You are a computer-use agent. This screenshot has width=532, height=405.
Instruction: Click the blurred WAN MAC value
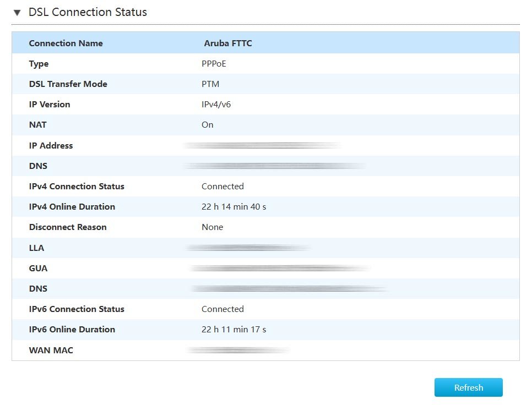click(x=238, y=351)
